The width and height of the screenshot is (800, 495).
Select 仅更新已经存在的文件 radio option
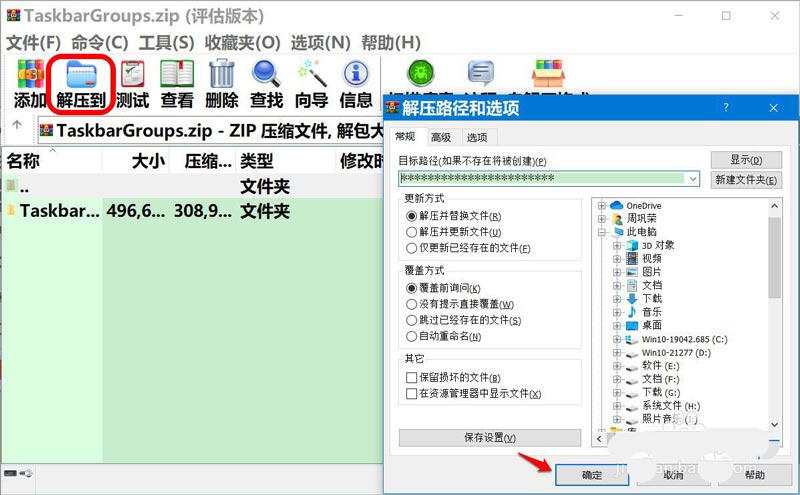point(468,249)
